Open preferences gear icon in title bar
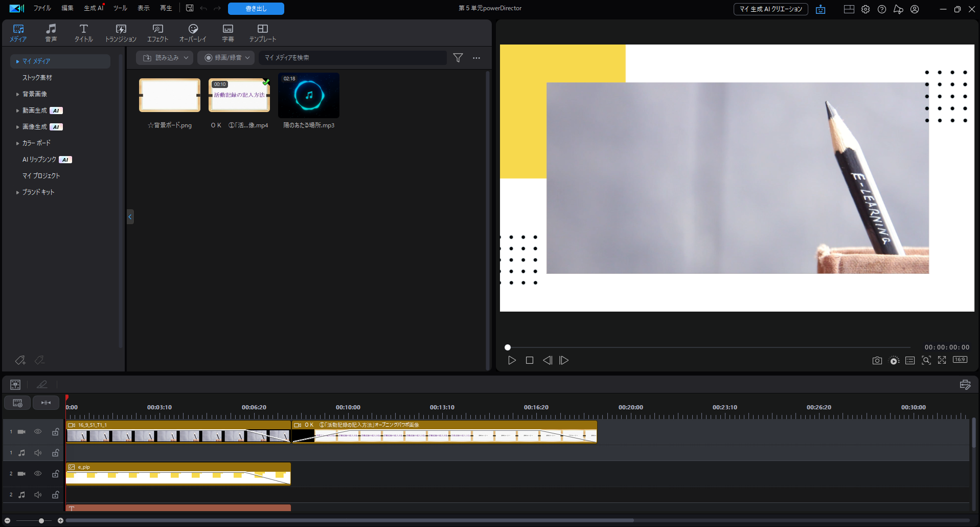 (865, 9)
